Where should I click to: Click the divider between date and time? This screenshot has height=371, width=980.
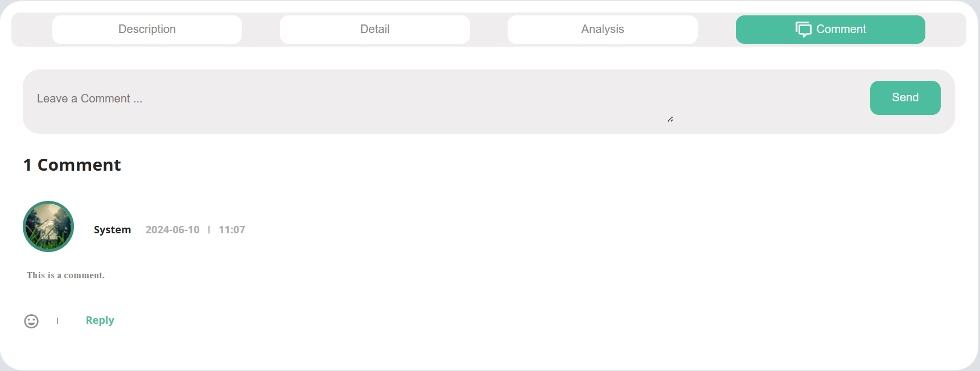click(209, 230)
